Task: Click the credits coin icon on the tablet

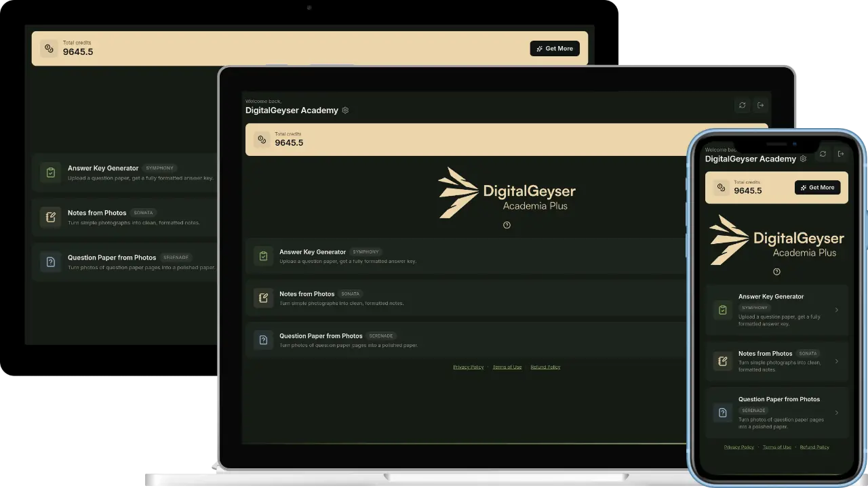Action: point(49,49)
